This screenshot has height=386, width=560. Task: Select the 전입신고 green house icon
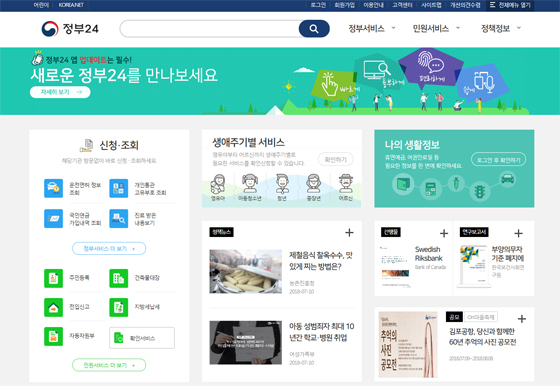coord(54,307)
